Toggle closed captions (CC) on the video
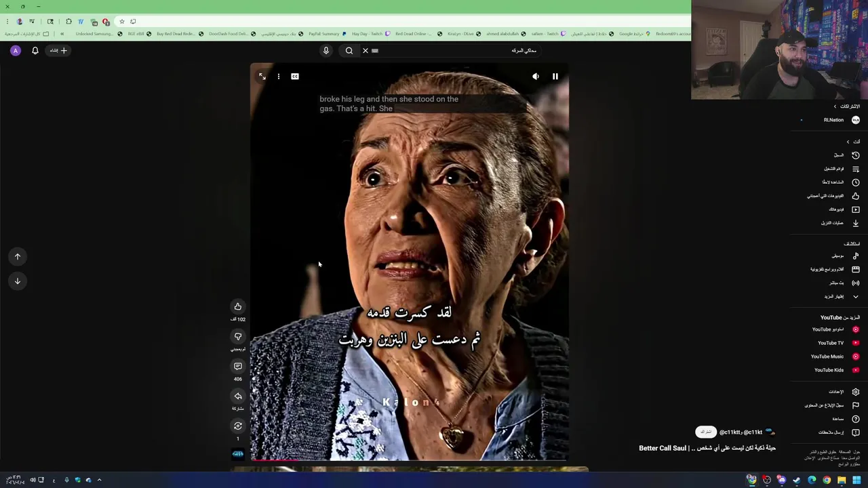This screenshot has width=868, height=488. pyautogui.click(x=295, y=77)
